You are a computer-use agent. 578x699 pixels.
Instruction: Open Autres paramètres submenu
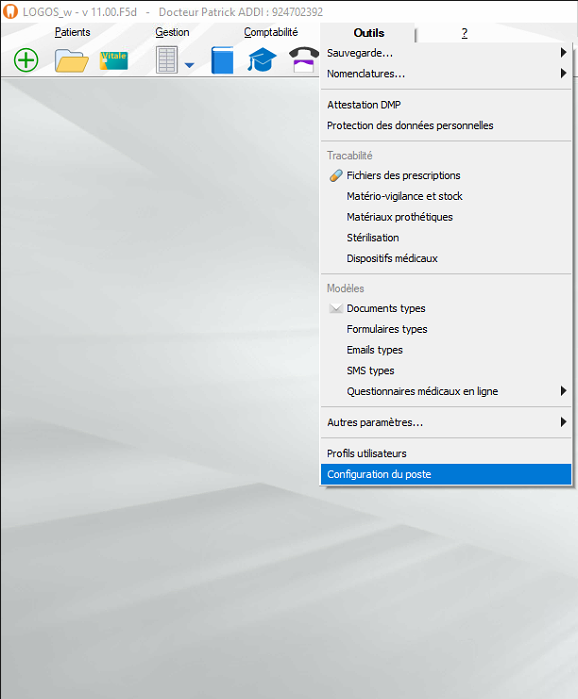[x=446, y=422]
